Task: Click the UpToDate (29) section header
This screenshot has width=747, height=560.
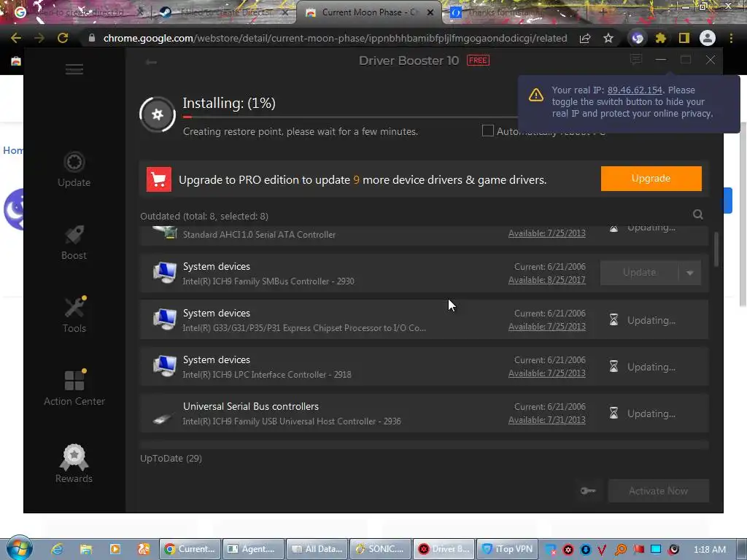Action: coord(171,458)
